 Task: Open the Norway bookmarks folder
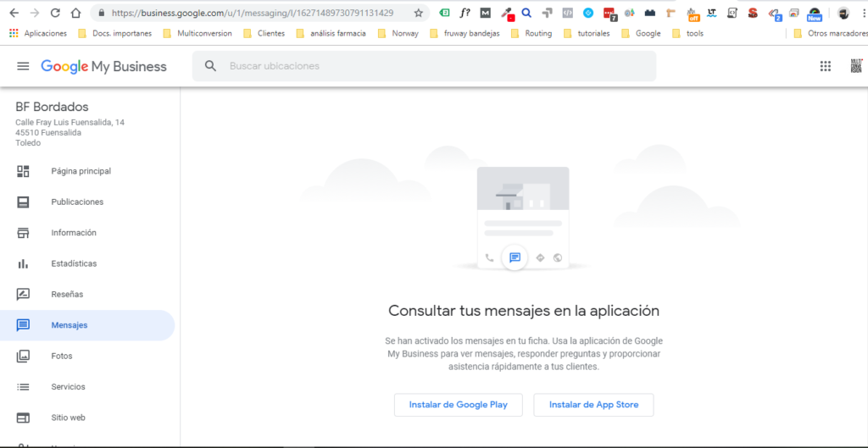coord(398,33)
